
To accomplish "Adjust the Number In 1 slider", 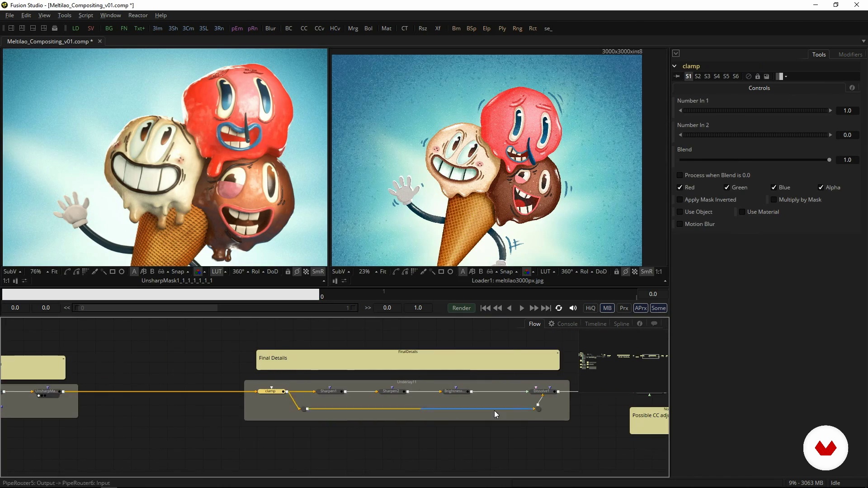I will click(755, 111).
